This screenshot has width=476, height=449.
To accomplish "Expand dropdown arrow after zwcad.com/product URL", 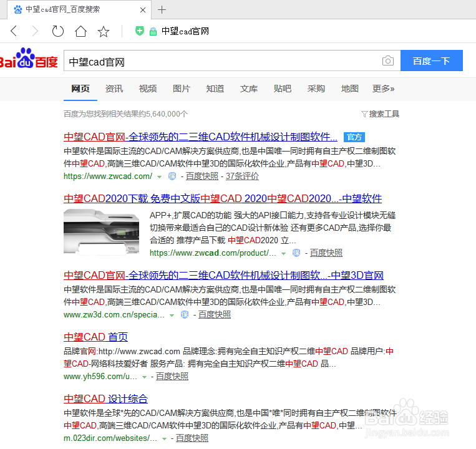I will 283,254.
